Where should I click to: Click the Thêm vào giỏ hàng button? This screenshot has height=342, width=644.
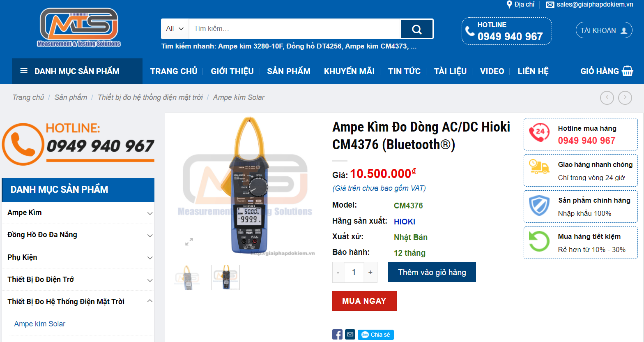(432, 272)
